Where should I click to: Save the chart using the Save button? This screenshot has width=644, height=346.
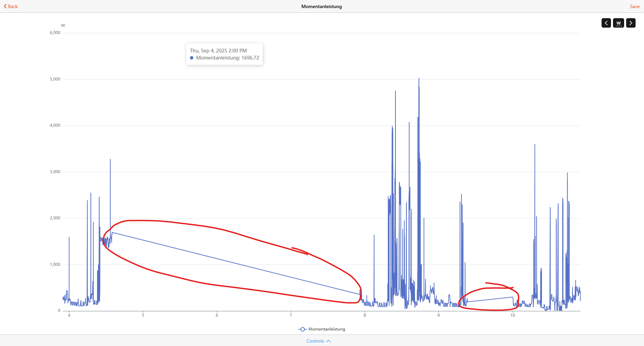pos(635,6)
